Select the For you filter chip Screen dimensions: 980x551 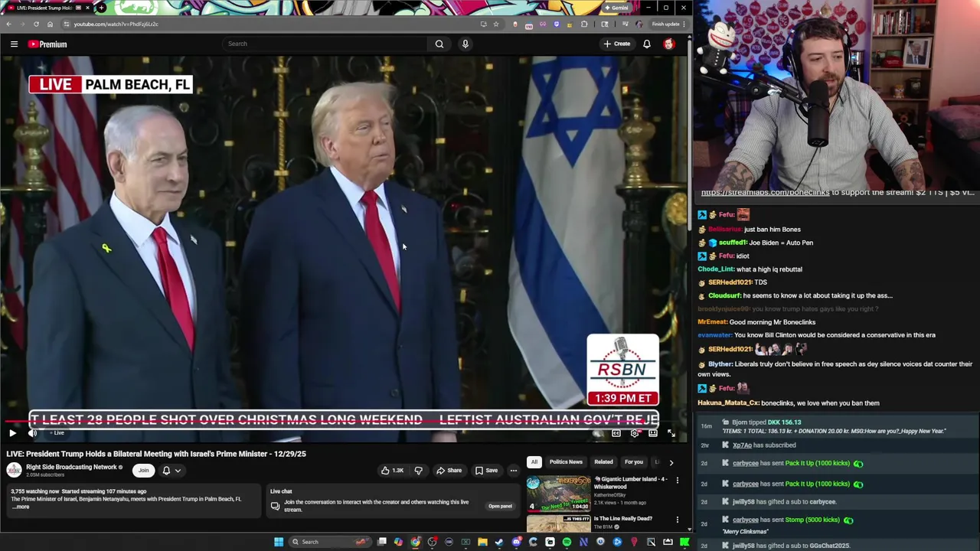pos(633,462)
